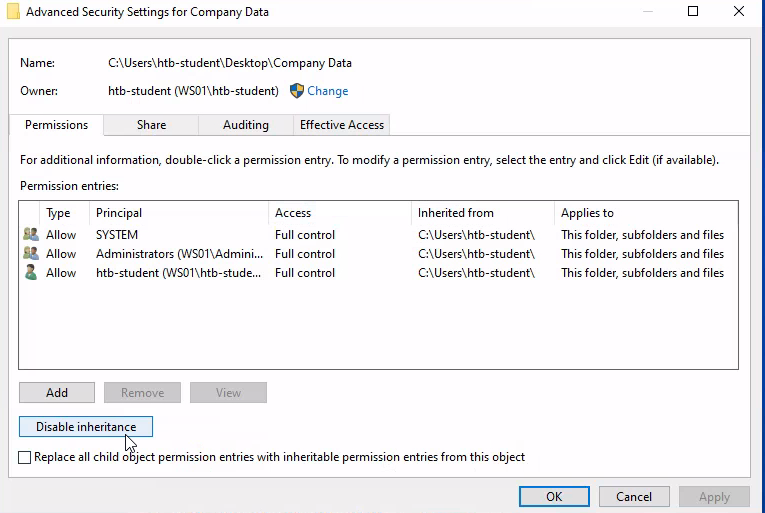Enable replace all child object permissions checkbox
The width and height of the screenshot is (765, 513).
(x=25, y=457)
